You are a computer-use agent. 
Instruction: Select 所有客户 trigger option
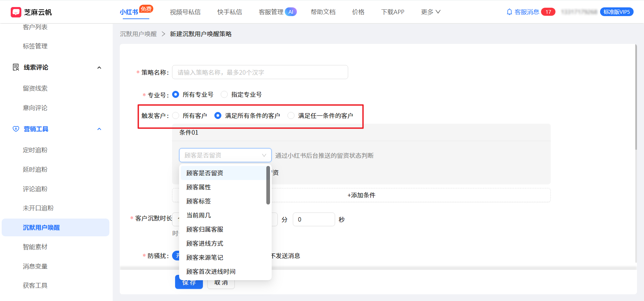[x=175, y=116]
